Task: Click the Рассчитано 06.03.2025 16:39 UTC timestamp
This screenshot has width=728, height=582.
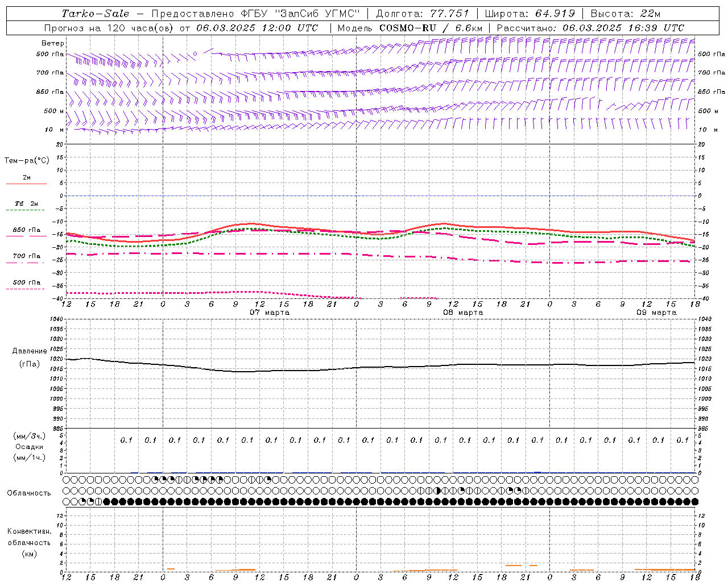Action: tap(590, 28)
